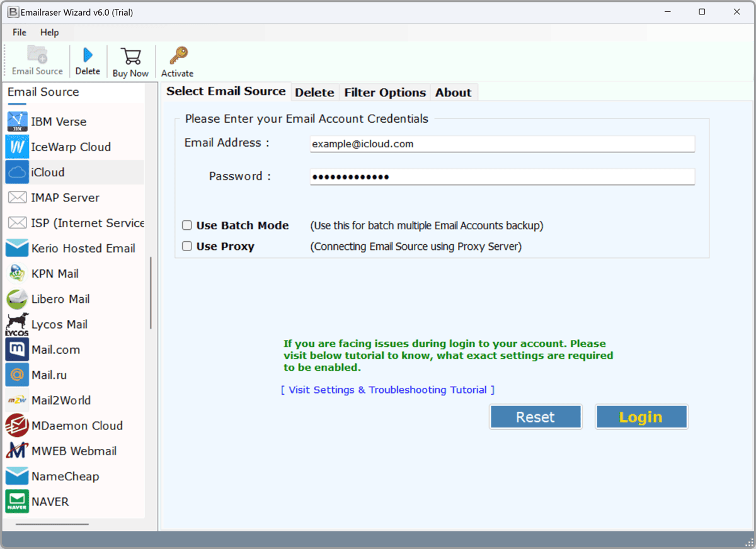
Task: Pick the IMAP Server envelope icon
Action: (x=17, y=198)
